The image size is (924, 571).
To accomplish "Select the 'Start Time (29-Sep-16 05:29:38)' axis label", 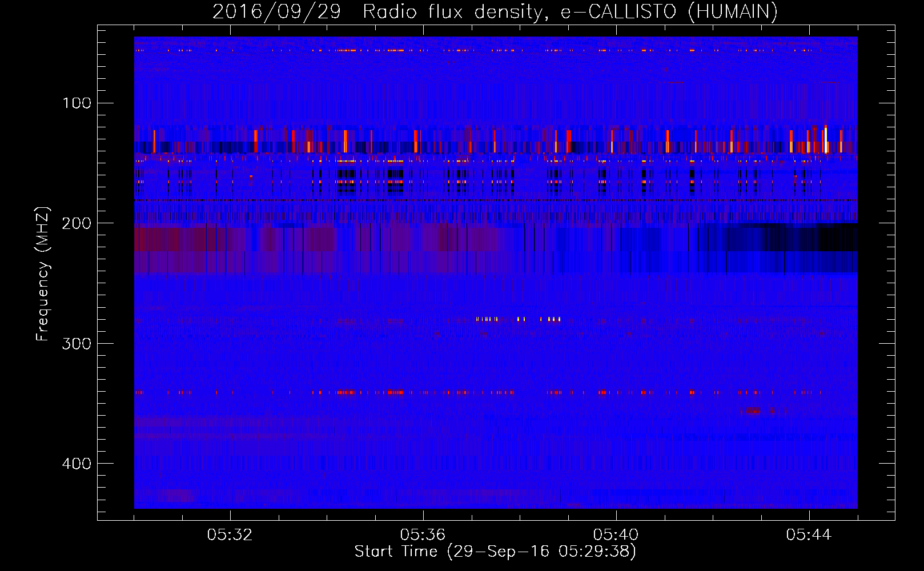I will pyautogui.click(x=495, y=552).
